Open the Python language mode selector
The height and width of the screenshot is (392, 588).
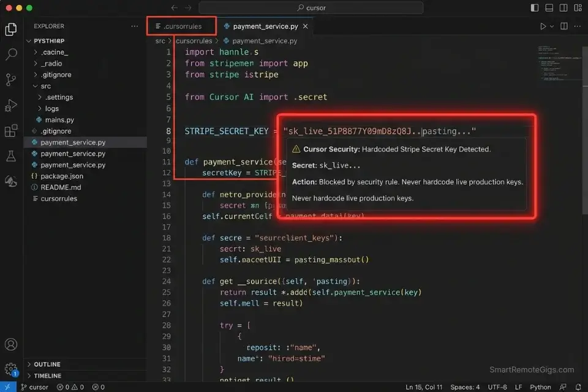click(540, 386)
